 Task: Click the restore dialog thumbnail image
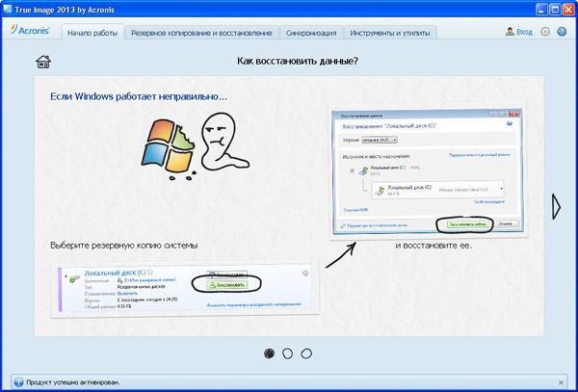[428, 172]
